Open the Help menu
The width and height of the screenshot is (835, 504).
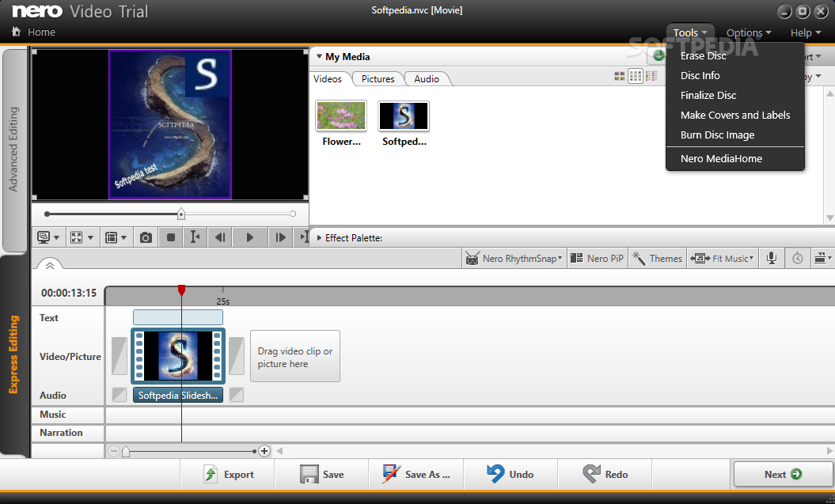(805, 33)
